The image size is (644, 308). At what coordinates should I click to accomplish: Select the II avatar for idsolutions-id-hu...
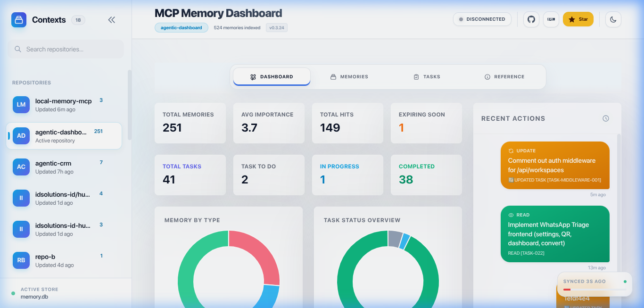pyautogui.click(x=21, y=229)
